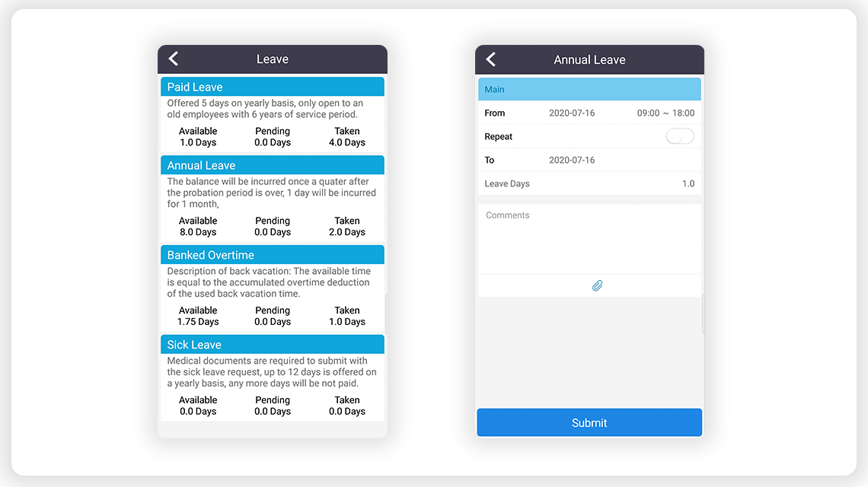Click the Leave screen title
Image resolution: width=868 pixels, height=487 pixels.
(273, 59)
